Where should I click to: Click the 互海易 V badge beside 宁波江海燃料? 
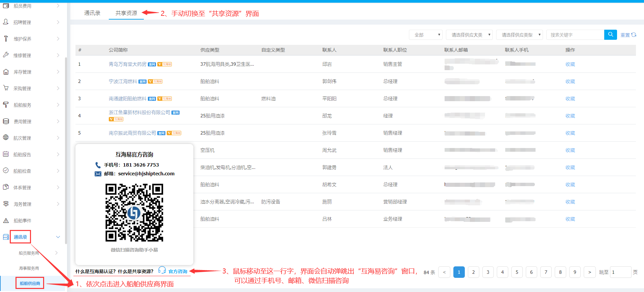[x=155, y=82]
